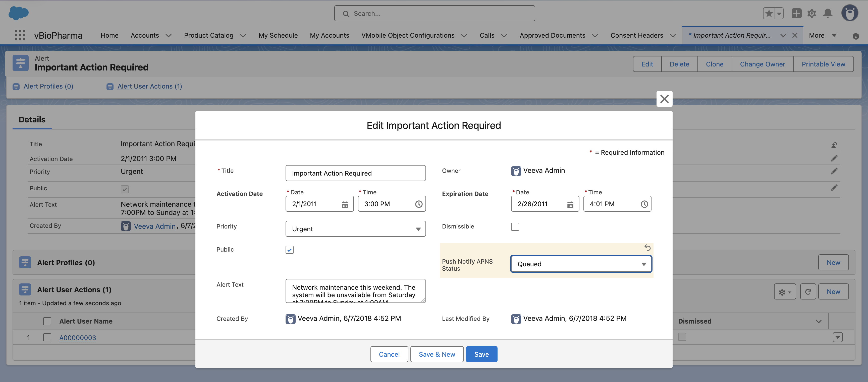Enable the Dismissible checkbox
This screenshot has height=382, width=868.
pyautogui.click(x=515, y=227)
